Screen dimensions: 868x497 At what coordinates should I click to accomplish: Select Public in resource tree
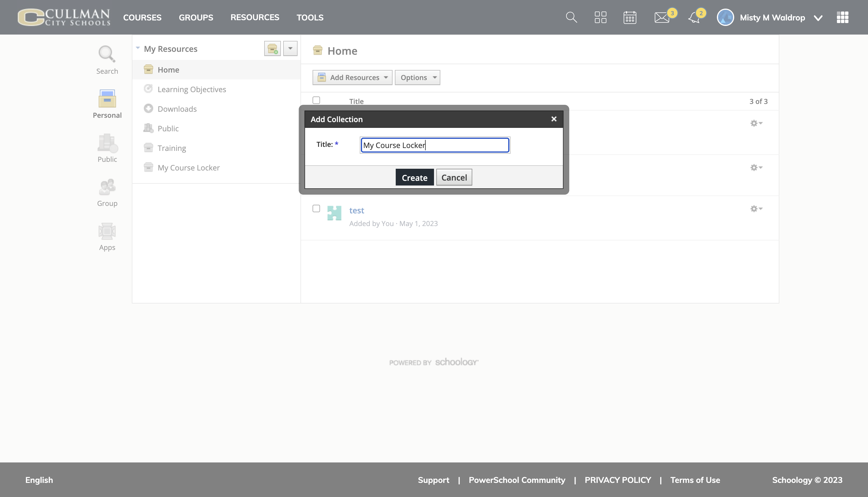click(216, 128)
